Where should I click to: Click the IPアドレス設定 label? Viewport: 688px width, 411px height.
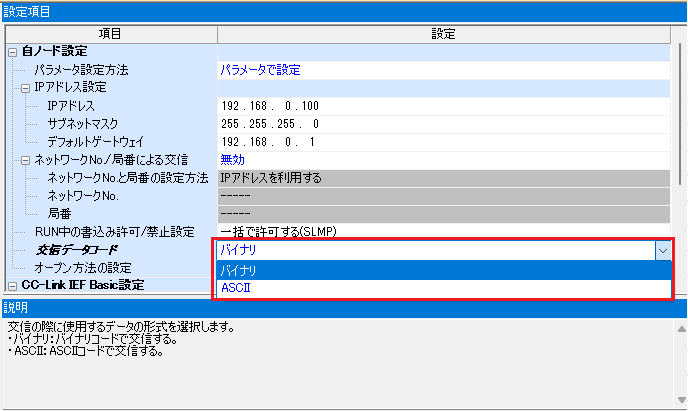(x=70, y=87)
